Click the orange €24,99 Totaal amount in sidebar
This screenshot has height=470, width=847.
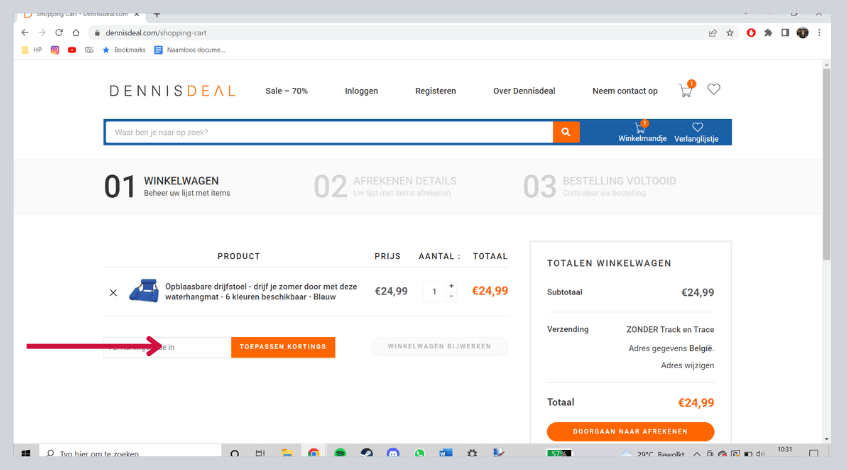[x=696, y=402]
